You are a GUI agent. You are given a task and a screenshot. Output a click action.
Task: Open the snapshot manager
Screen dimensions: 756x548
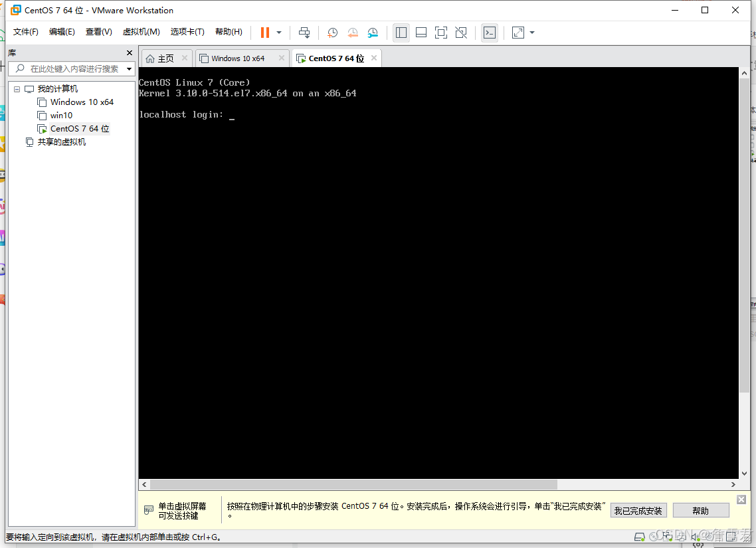tap(373, 33)
